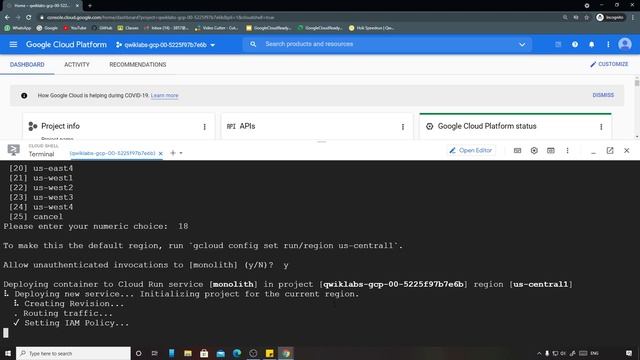This screenshot has height=360, width=640.
Task: Dismiss the COVID-19 banner
Action: click(x=603, y=95)
